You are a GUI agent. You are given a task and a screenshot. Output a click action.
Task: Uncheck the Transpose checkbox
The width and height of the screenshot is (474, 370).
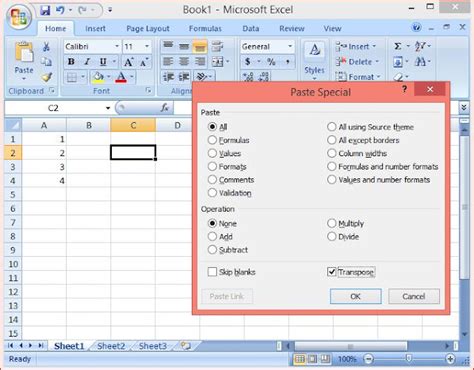332,272
